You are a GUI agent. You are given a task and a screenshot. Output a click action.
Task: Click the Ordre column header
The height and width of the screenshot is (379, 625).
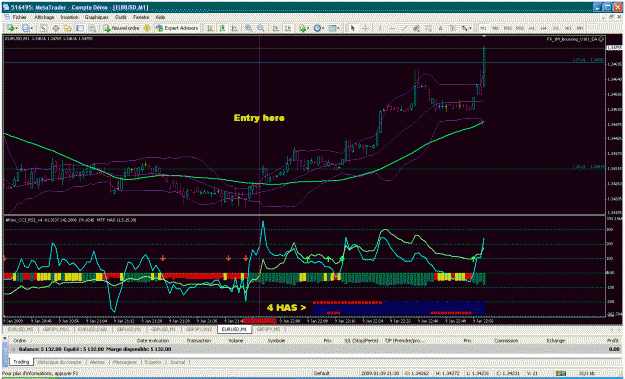[x=20, y=341]
